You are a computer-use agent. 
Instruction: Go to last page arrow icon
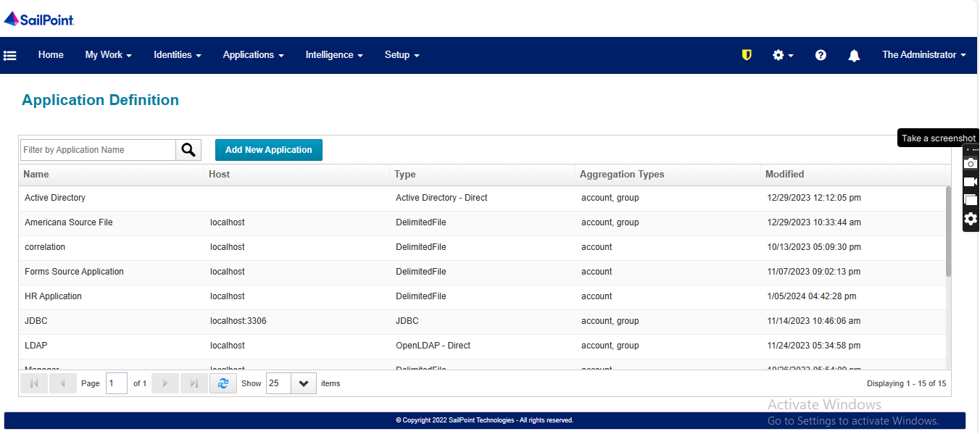click(x=194, y=383)
